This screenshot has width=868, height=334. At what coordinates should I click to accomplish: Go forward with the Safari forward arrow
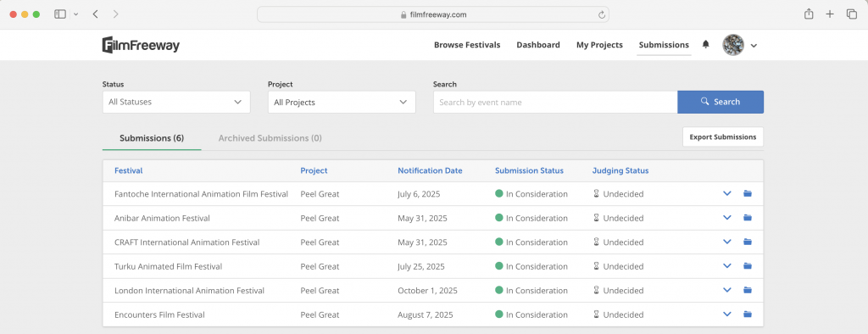click(x=115, y=14)
